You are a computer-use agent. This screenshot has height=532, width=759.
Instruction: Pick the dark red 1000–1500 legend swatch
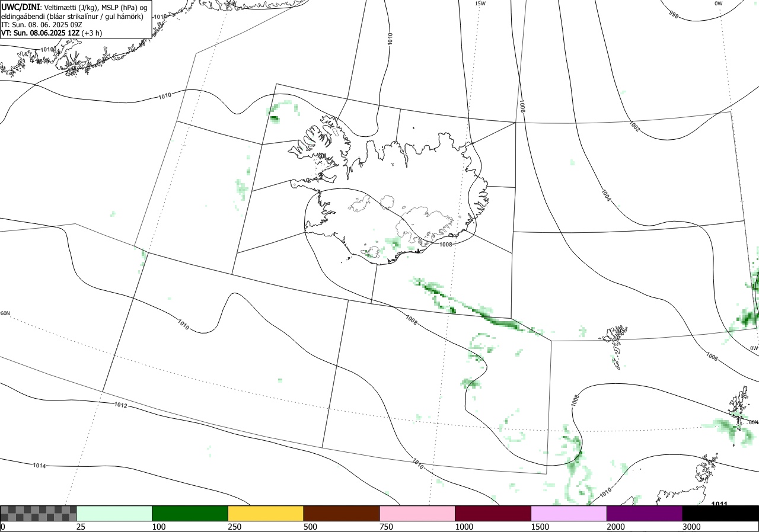pos(493,513)
